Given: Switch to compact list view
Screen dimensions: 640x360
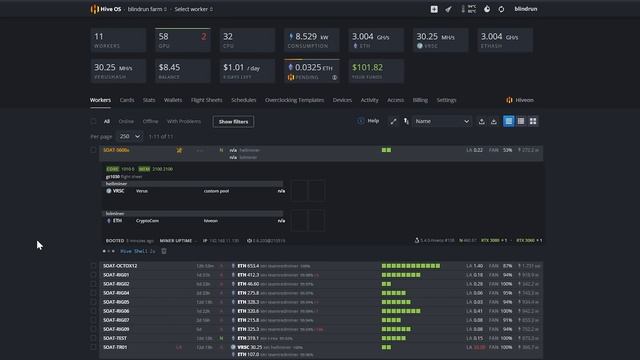Looking at the screenshot, I should click(521, 121).
